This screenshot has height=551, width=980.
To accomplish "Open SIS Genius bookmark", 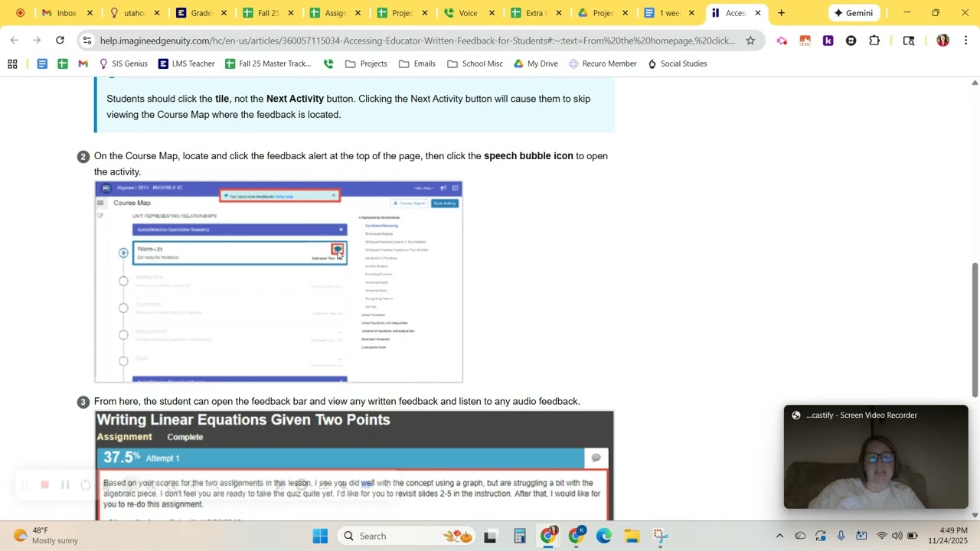I will (x=122, y=64).
